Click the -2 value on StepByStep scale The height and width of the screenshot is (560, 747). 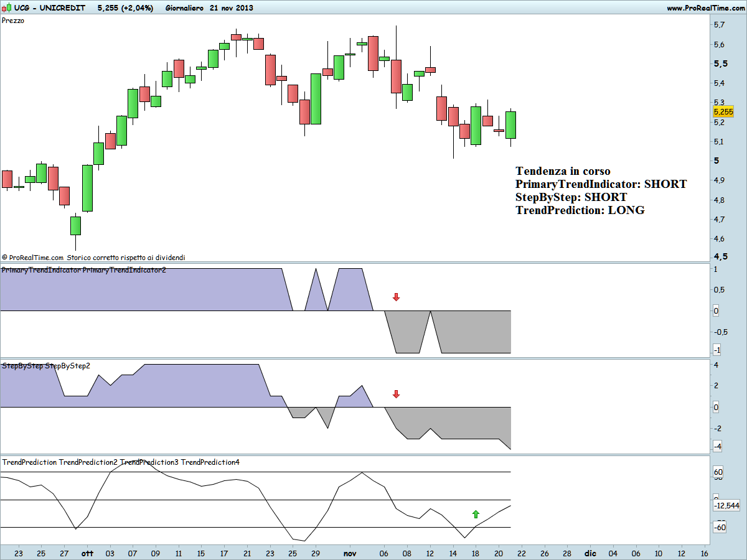tap(718, 428)
